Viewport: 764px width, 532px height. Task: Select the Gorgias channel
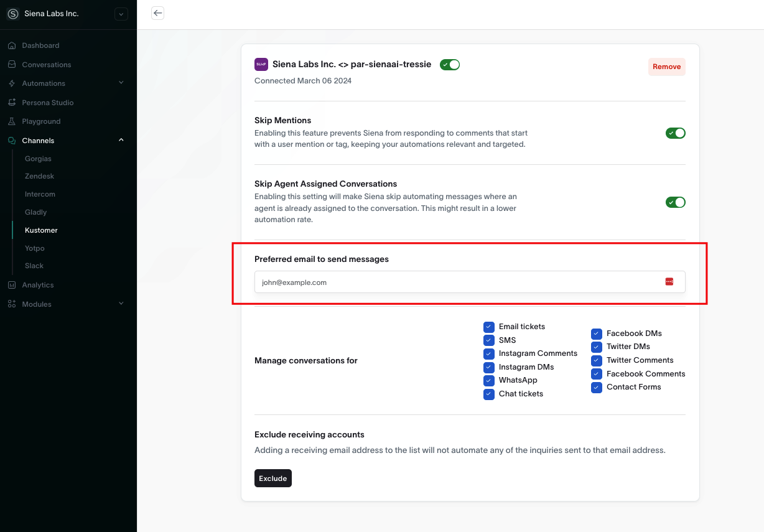coord(38,159)
